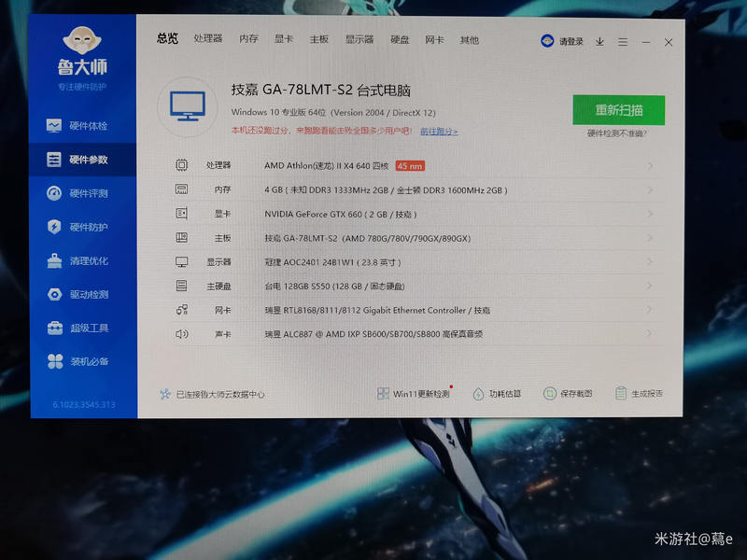Click the 声卡 speaker icon
This screenshot has height=560, width=747.
point(181,334)
